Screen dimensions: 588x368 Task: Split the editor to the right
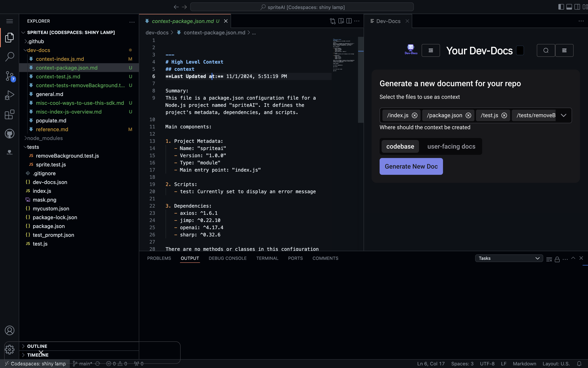point(349,21)
